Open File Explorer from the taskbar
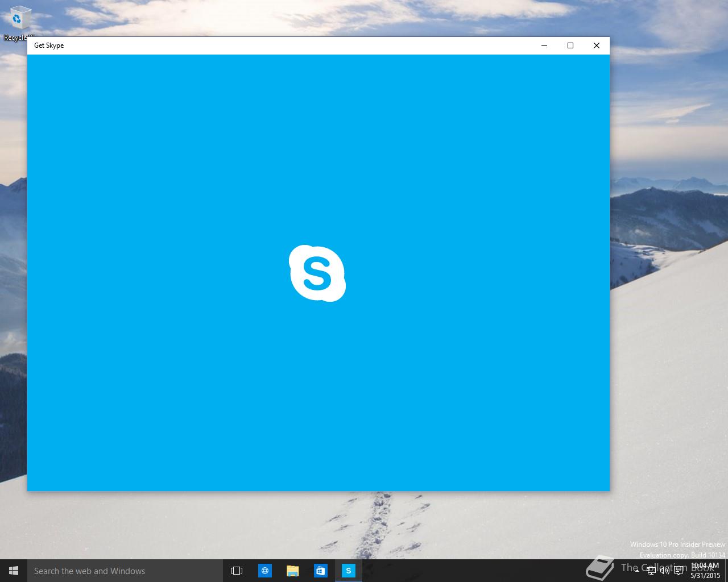728x582 pixels. point(292,571)
